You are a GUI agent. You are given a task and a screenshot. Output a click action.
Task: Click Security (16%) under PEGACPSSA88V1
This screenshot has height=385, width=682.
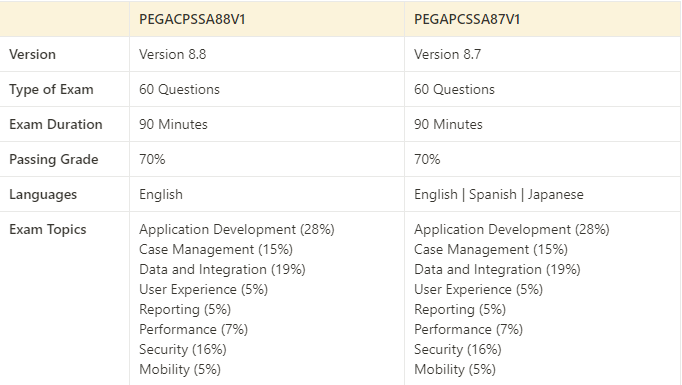tap(183, 349)
